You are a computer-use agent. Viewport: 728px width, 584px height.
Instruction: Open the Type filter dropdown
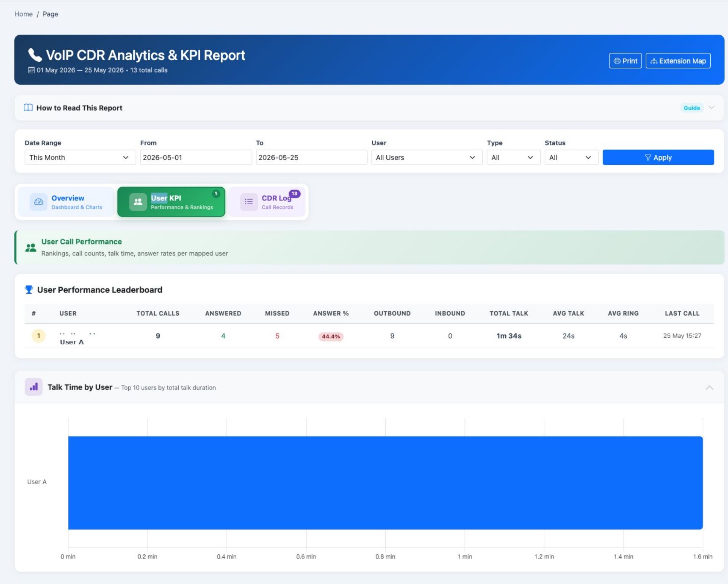point(513,157)
